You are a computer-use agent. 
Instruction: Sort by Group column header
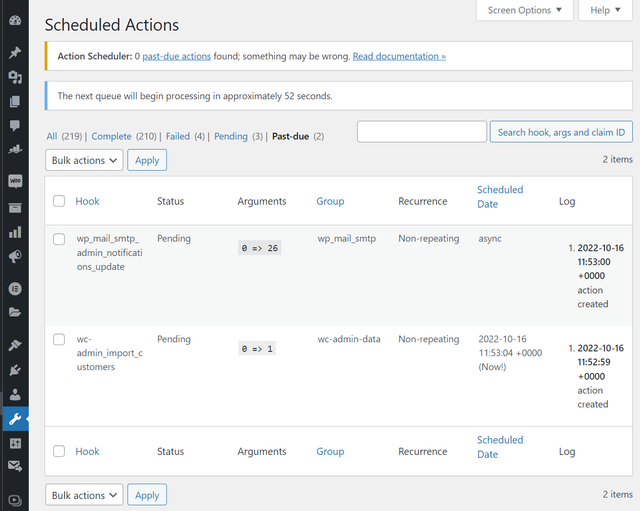330,201
